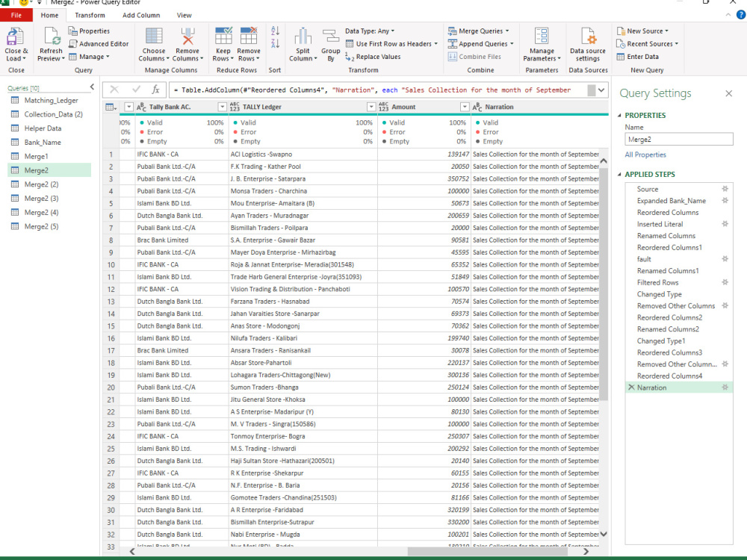Click the Group By icon
The height and width of the screenshot is (560, 747).
331,37
